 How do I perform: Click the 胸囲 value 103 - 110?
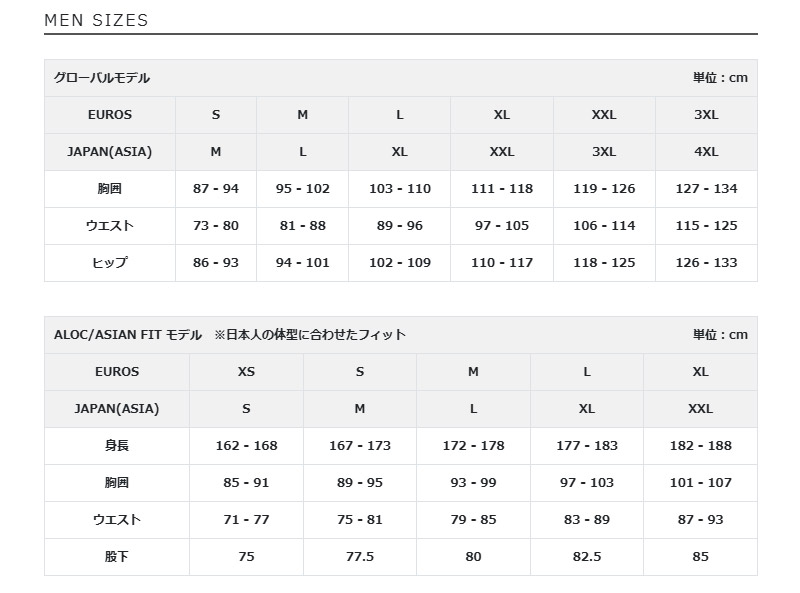click(399, 189)
